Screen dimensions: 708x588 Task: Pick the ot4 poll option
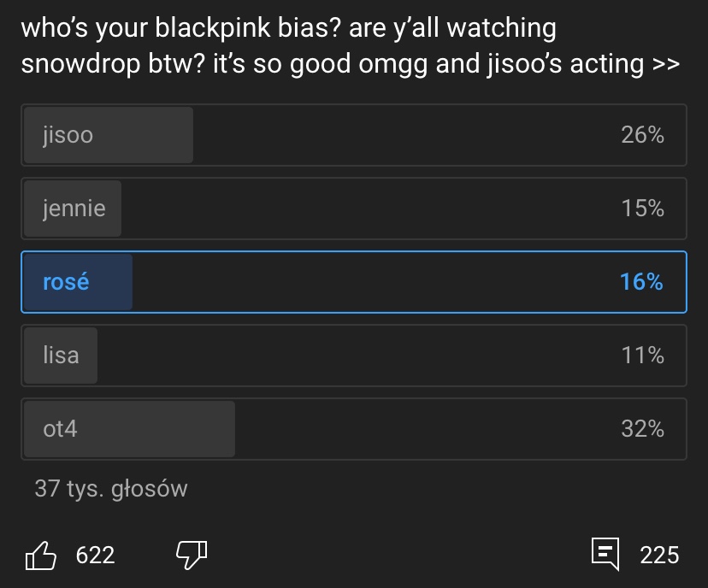353,429
